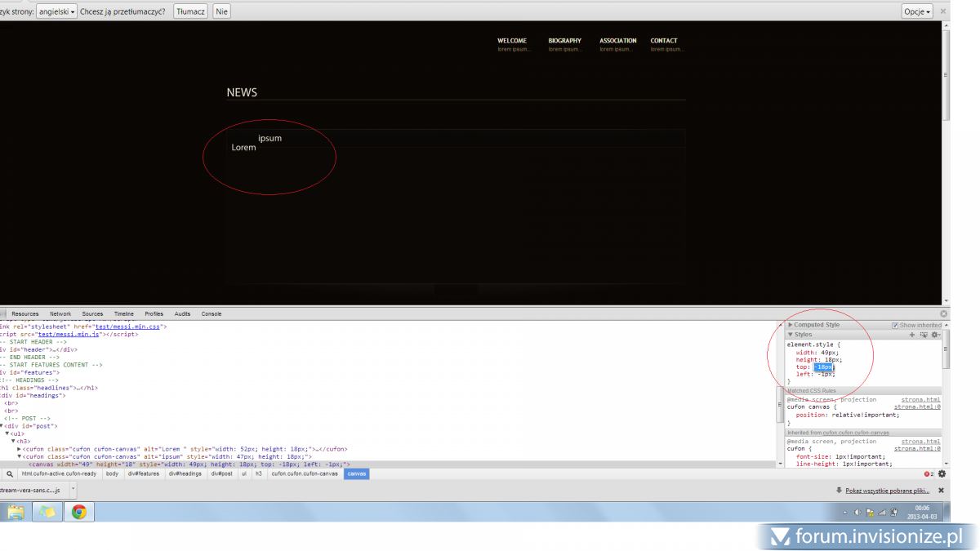
Task: Add new style rule with plus icon
Action: tap(912, 335)
